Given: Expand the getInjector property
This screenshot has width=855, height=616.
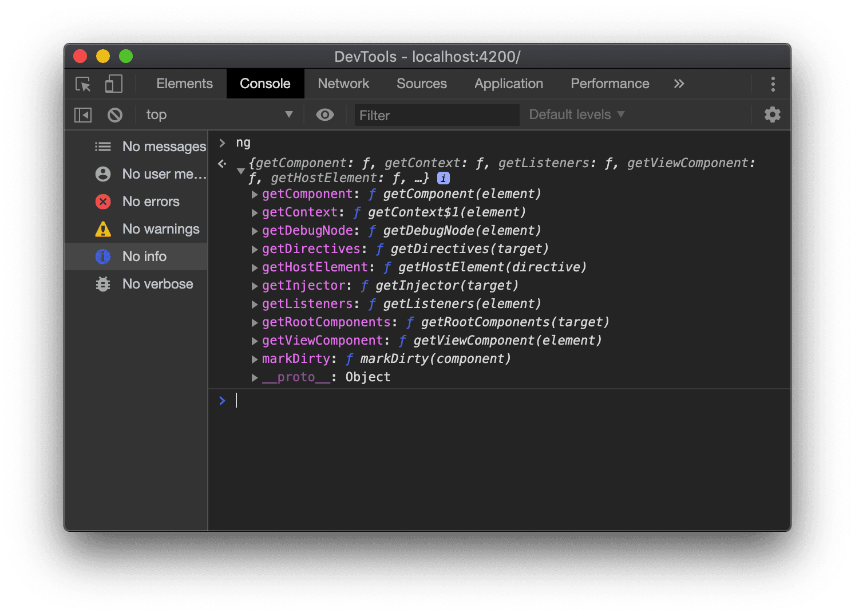Looking at the screenshot, I should [x=255, y=286].
